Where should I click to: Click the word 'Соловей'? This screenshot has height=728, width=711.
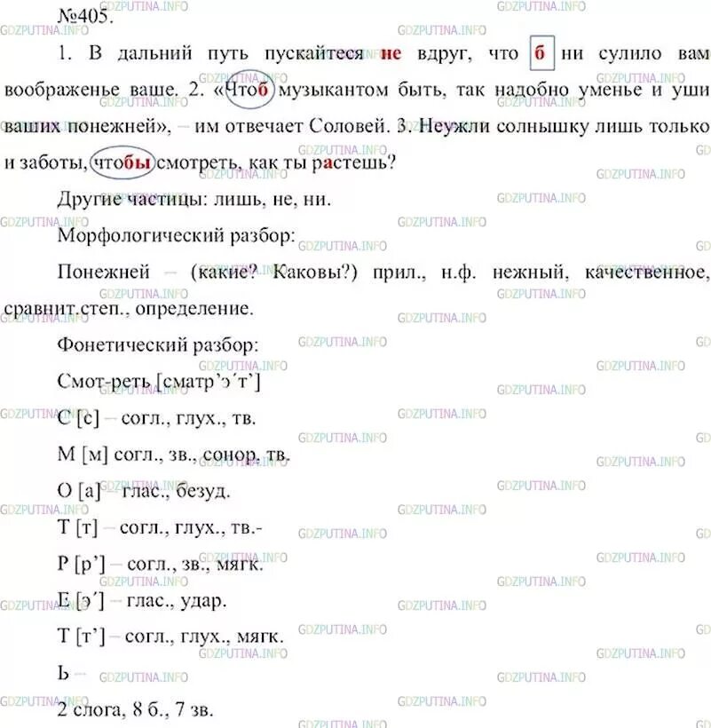pos(349,126)
